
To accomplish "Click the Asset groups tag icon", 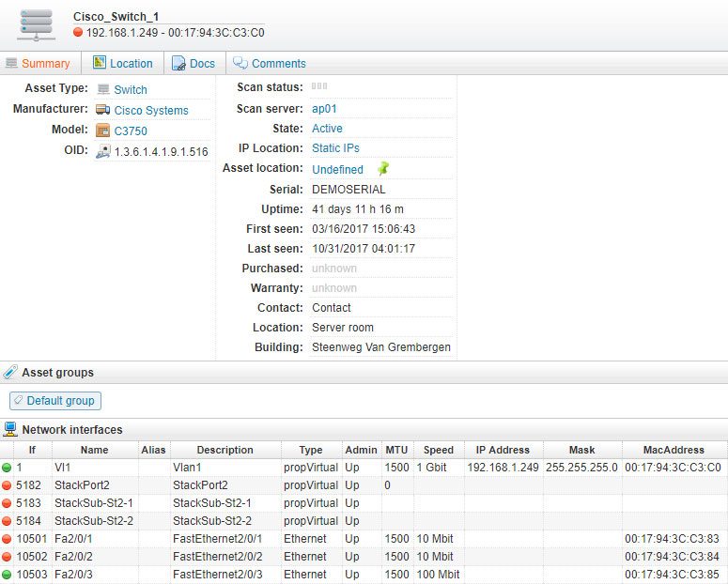I will 10,373.
